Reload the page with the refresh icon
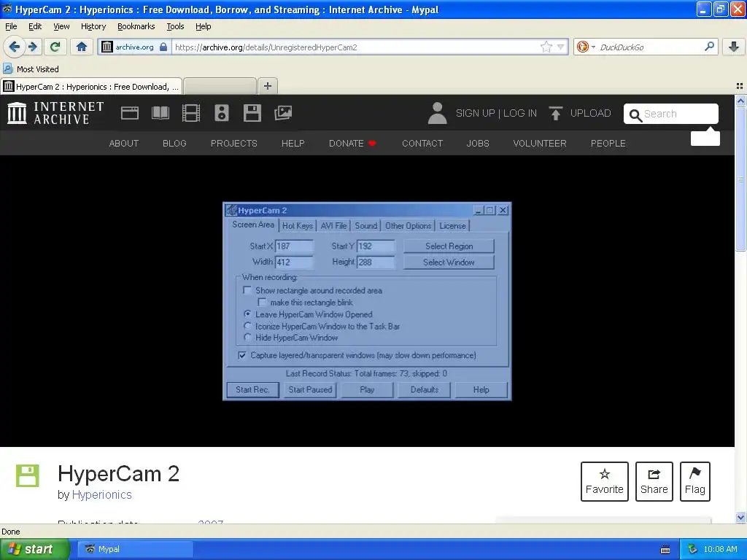 pos(55,47)
